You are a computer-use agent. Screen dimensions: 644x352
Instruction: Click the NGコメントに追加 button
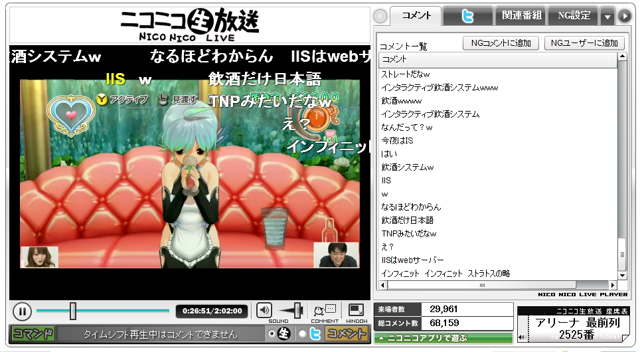click(x=501, y=43)
